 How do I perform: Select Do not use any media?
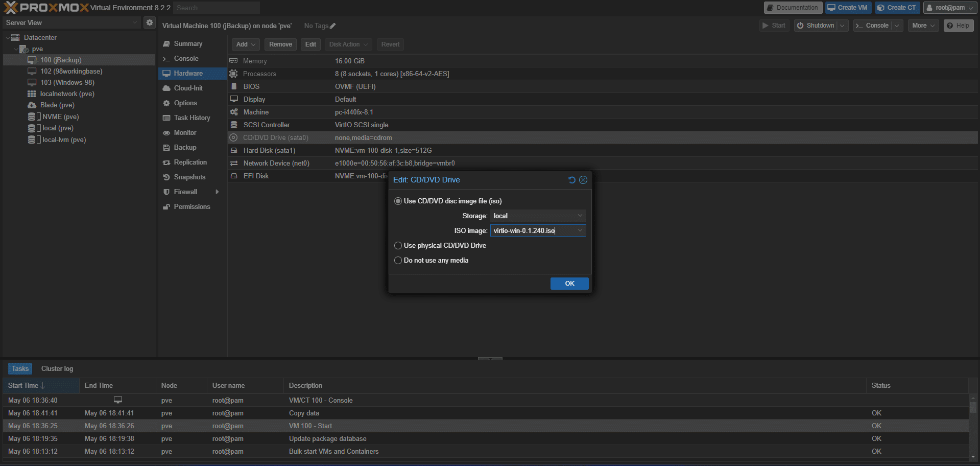[x=398, y=261]
